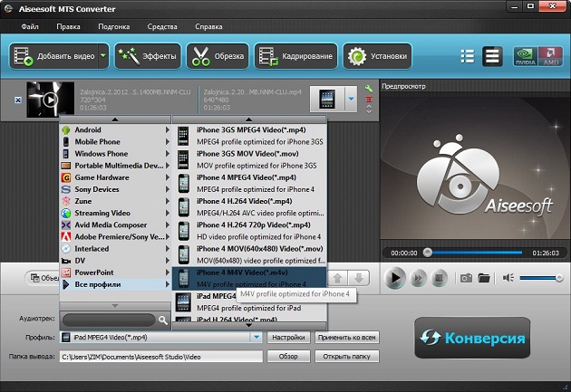Open the Portable Multimedia Devices category
571x392 pixels.
(115, 166)
